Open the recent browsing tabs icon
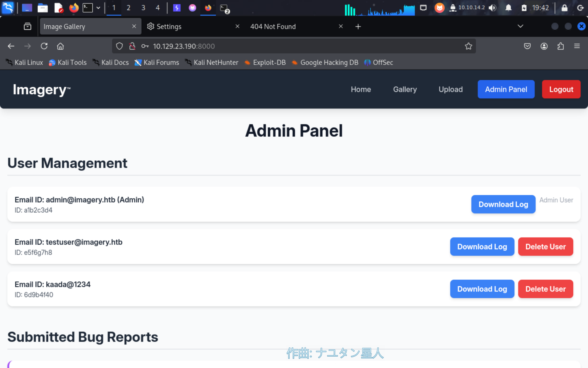 point(27,27)
